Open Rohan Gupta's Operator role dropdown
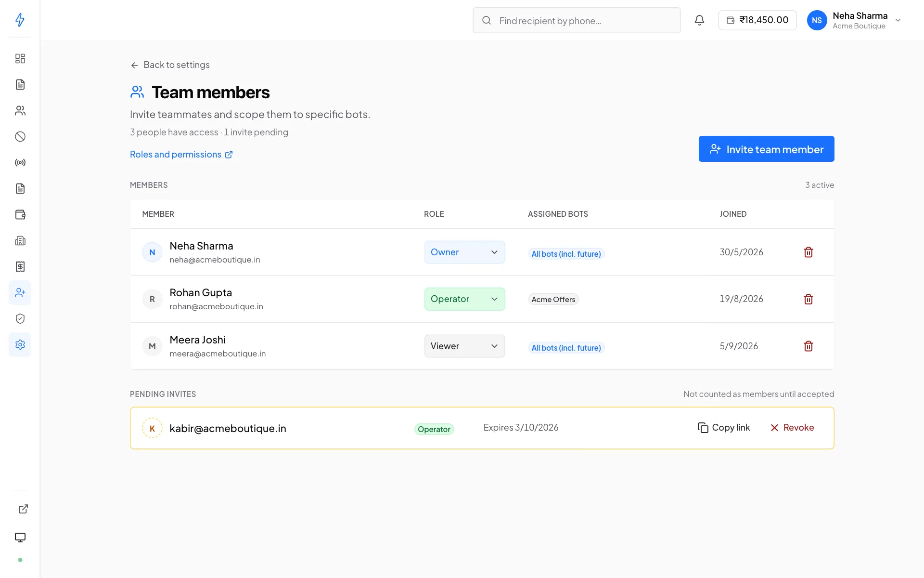Image resolution: width=924 pixels, height=578 pixels. (464, 299)
